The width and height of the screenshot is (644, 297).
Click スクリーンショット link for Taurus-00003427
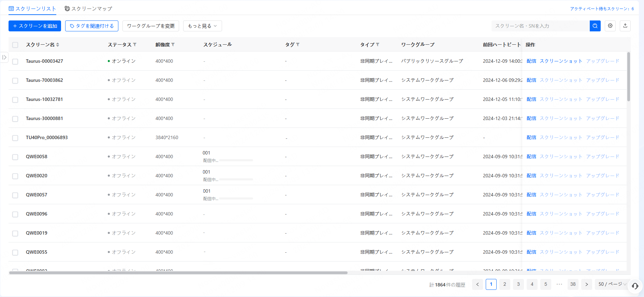561,61
